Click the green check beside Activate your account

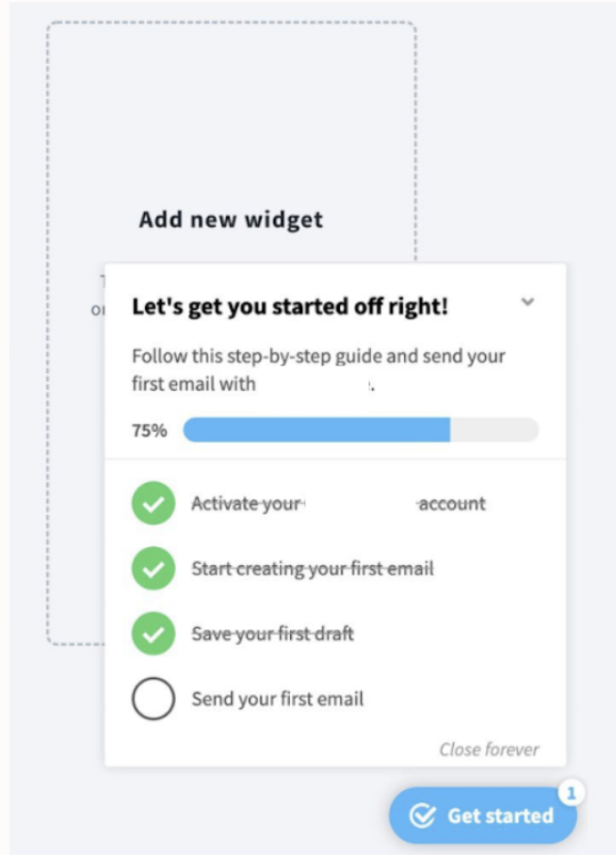(154, 504)
